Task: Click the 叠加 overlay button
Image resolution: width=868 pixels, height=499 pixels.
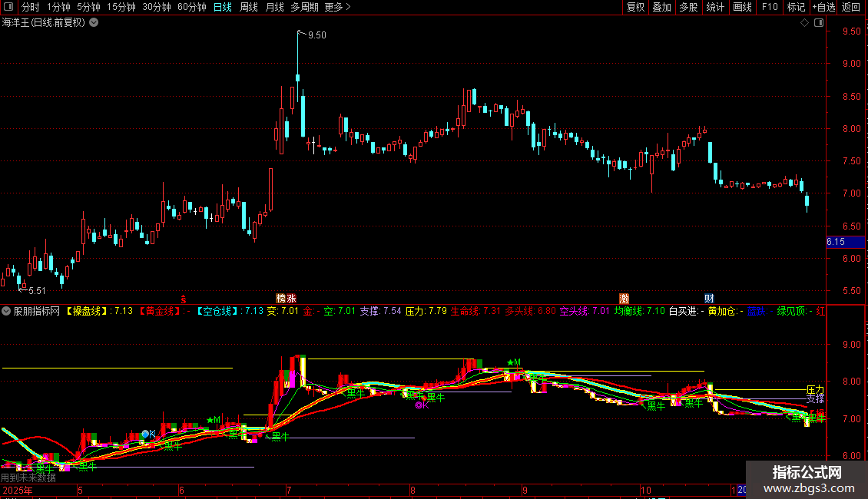Action: point(661,7)
